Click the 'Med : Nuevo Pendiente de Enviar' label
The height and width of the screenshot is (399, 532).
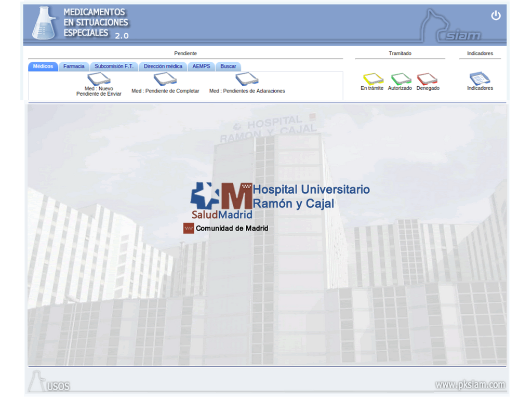[99, 91]
